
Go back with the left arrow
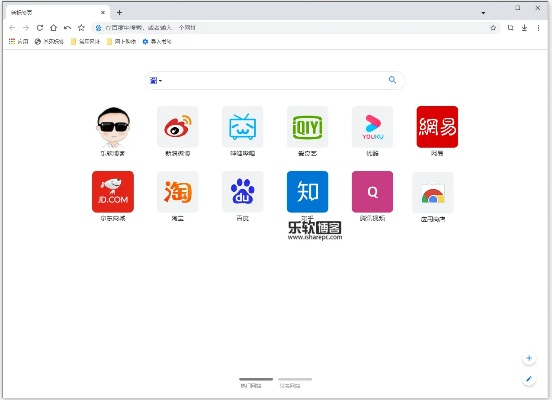click(12, 27)
